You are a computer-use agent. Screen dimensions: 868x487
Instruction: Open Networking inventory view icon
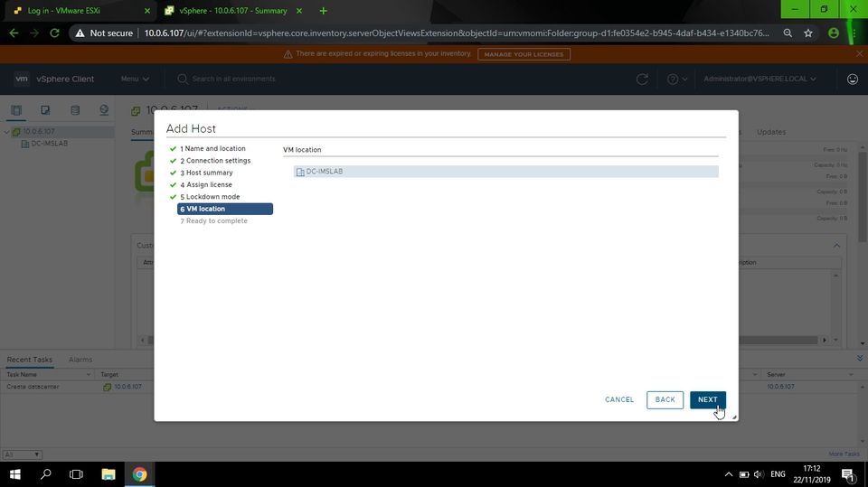coord(103,110)
